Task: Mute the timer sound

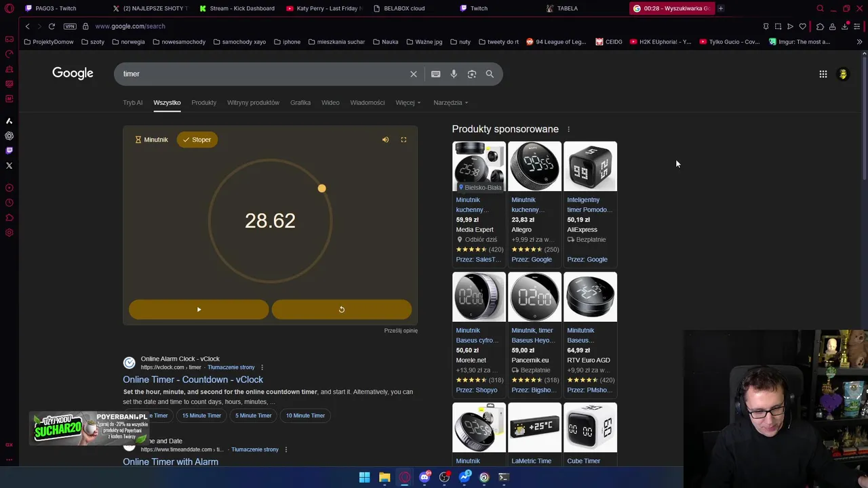Action: click(385, 140)
